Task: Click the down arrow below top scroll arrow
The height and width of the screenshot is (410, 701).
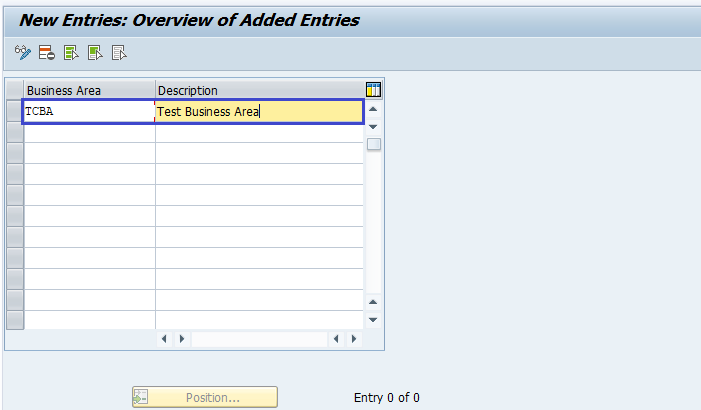Action: (x=374, y=127)
